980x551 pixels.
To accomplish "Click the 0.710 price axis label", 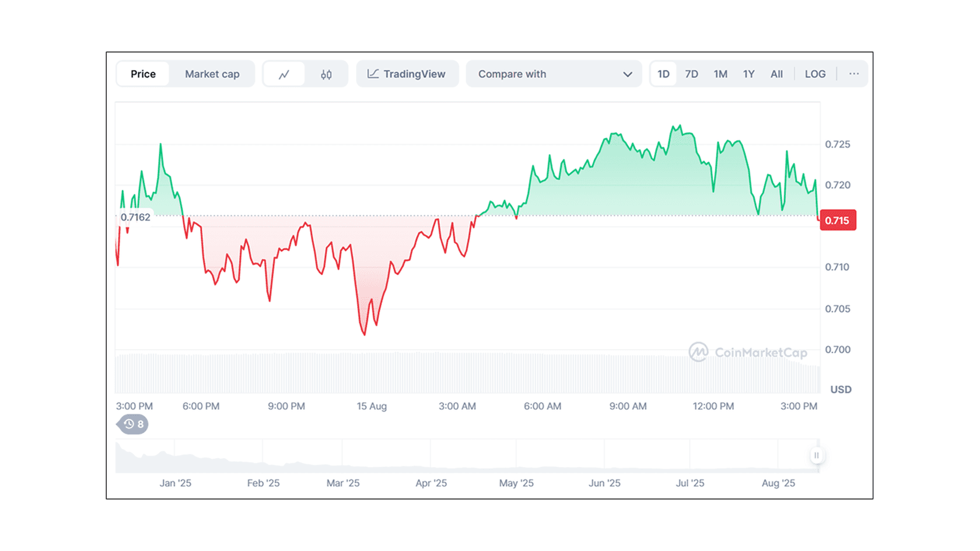I will coord(838,267).
